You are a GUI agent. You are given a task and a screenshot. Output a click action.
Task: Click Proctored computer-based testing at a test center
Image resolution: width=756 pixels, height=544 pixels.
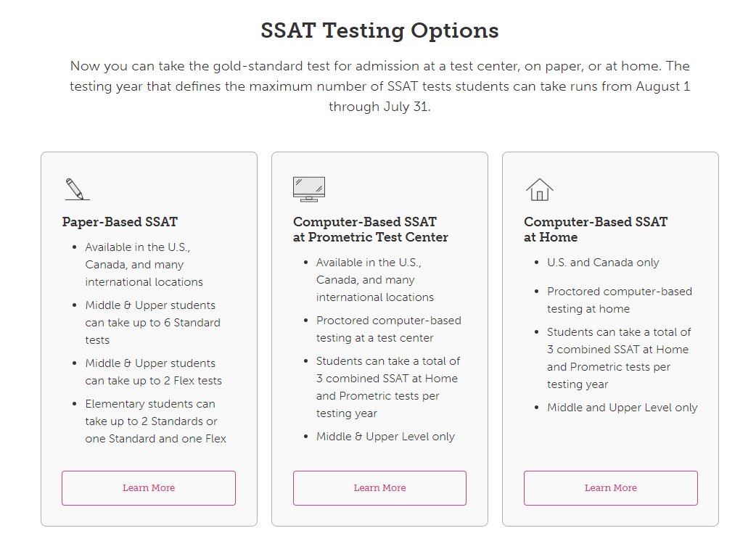point(389,329)
